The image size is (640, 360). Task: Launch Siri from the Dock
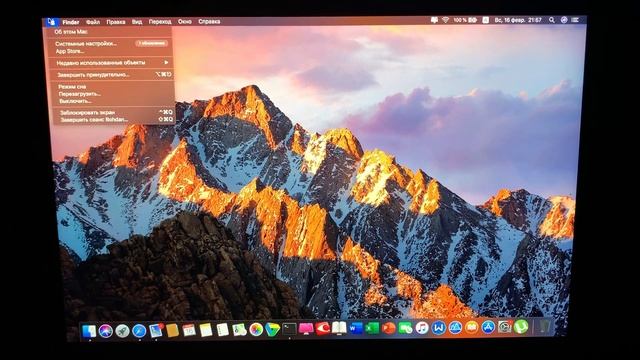pos(106,331)
